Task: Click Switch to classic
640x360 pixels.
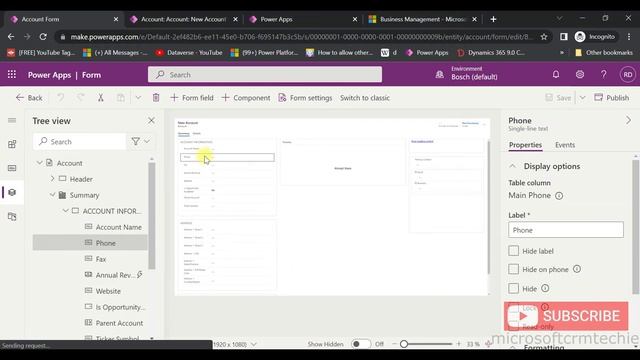Action: click(x=365, y=98)
